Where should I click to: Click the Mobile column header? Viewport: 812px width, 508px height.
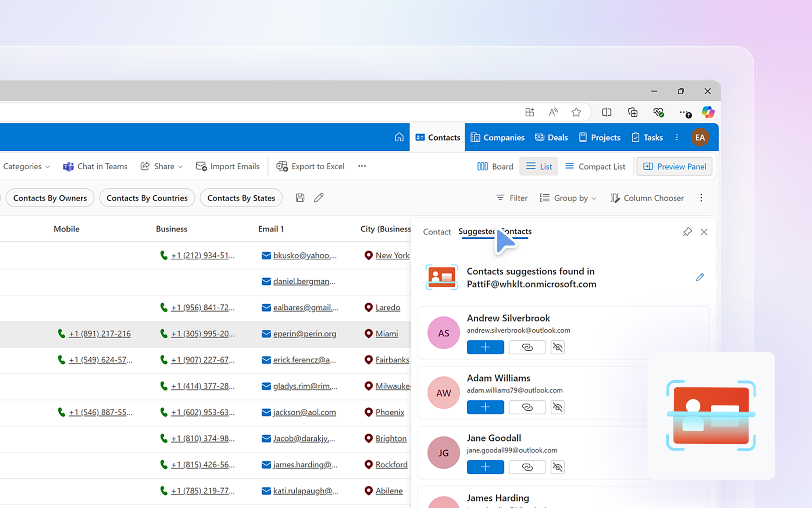coord(66,229)
